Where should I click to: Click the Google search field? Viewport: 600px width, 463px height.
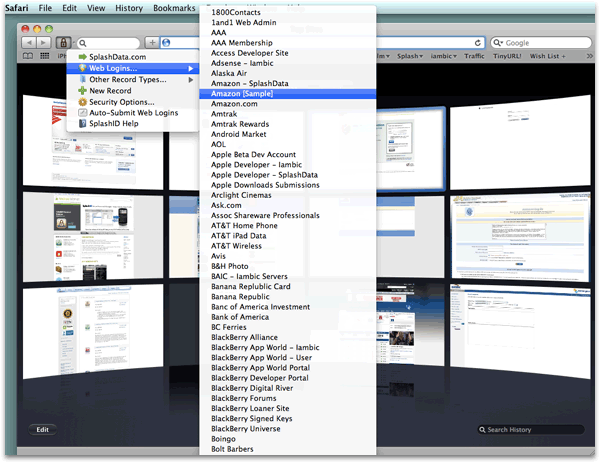(x=541, y=42)
